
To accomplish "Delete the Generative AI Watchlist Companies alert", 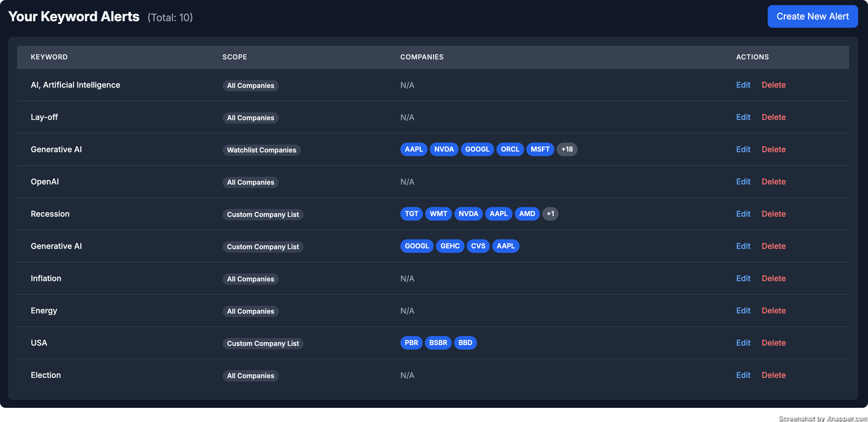I will (773, 149).
